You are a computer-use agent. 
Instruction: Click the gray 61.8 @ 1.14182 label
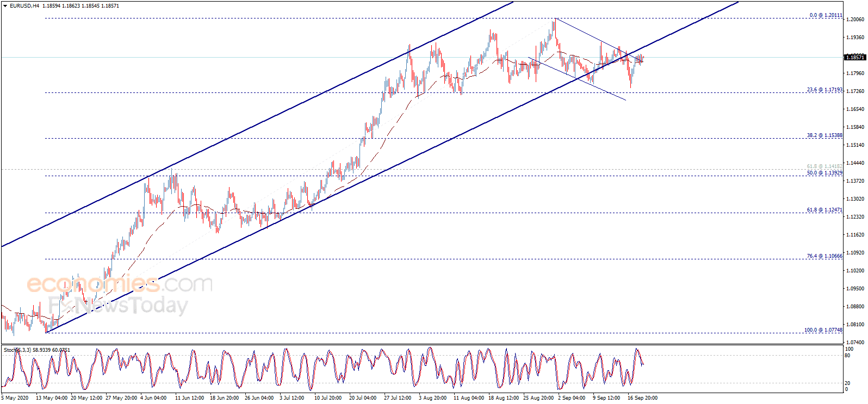tap(824, 166)
